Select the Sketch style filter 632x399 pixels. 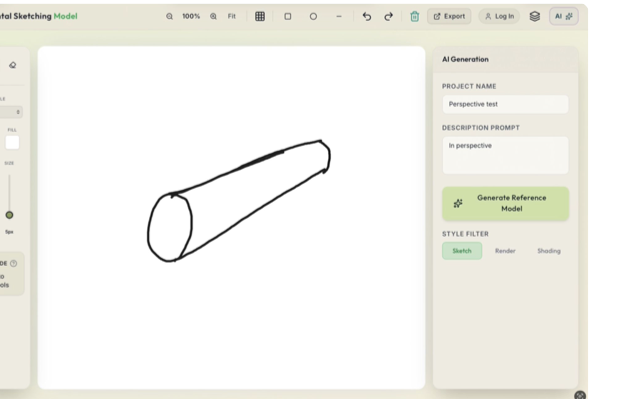click(462, 251)
